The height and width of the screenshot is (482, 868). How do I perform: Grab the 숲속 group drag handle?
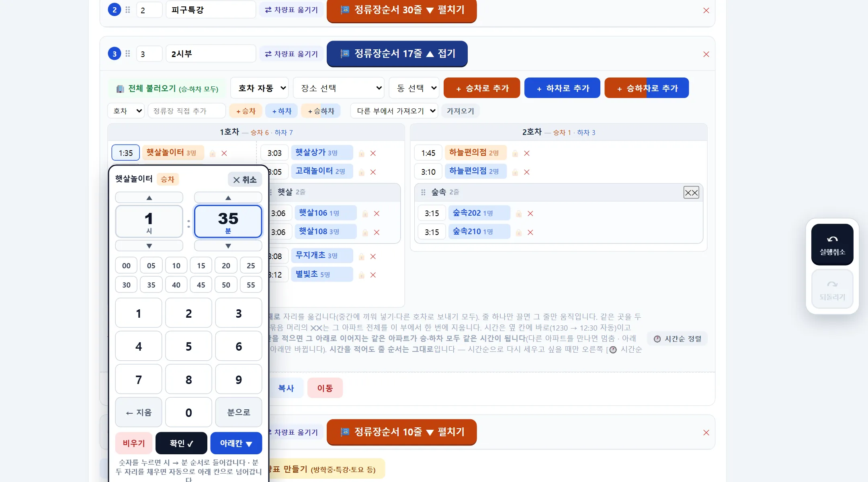coord(423,192)
